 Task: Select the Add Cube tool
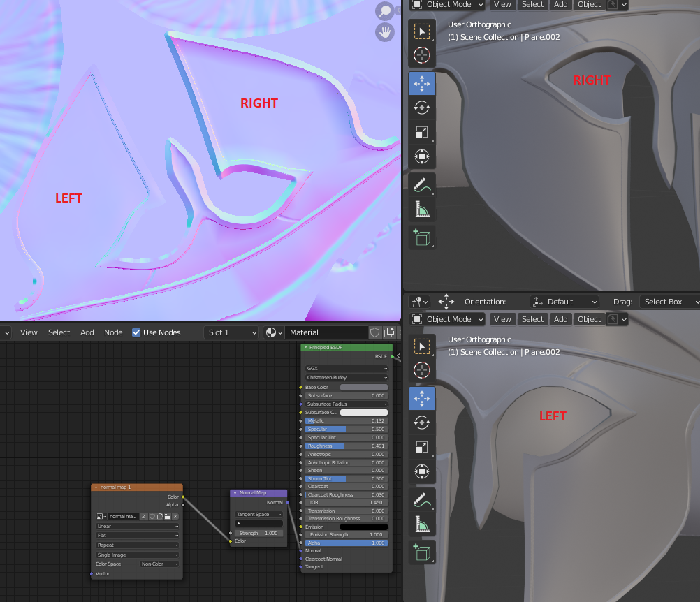pos(422,237)
